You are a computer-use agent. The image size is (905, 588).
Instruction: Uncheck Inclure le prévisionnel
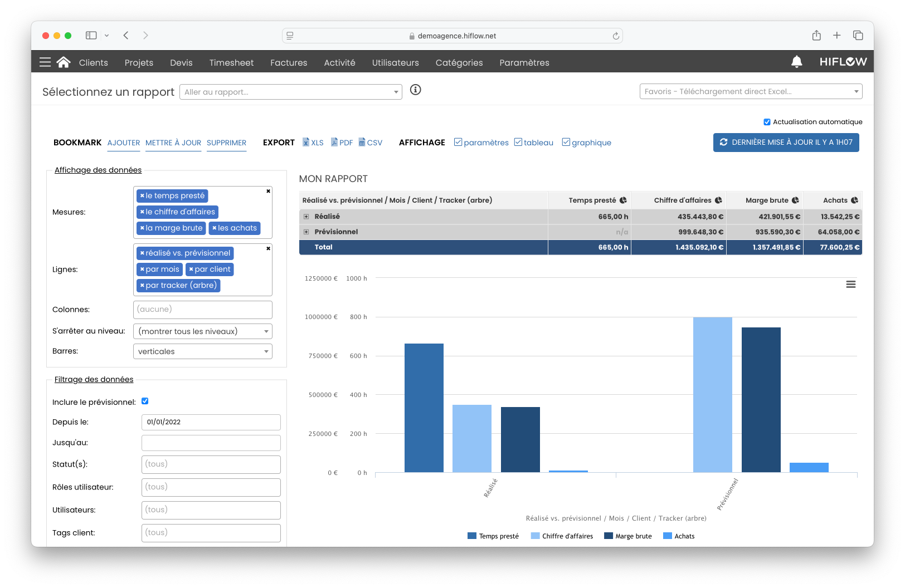[145, 401]
